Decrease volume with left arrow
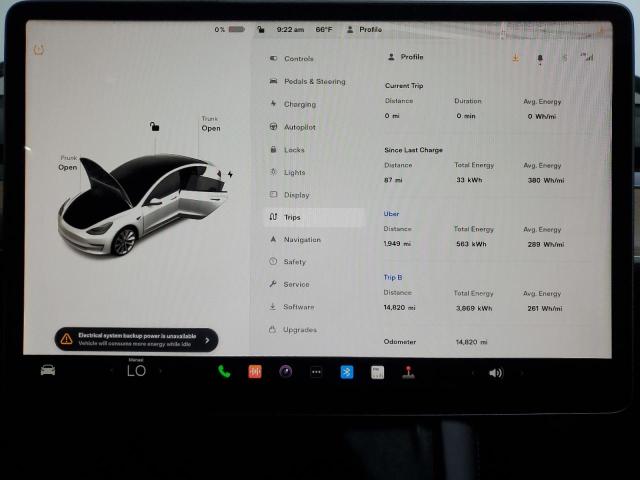Image resolution: width=640 pixels, height=480 pixels. click(x=473, y=373)
